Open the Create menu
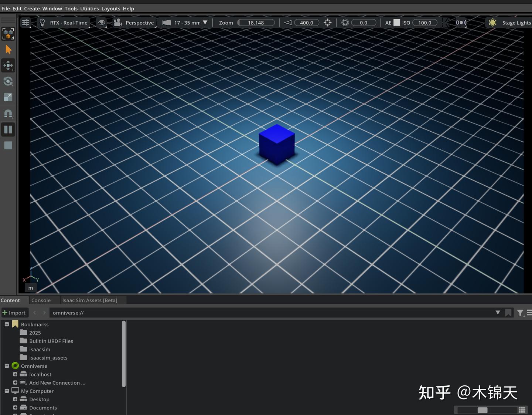 [32, 8]
